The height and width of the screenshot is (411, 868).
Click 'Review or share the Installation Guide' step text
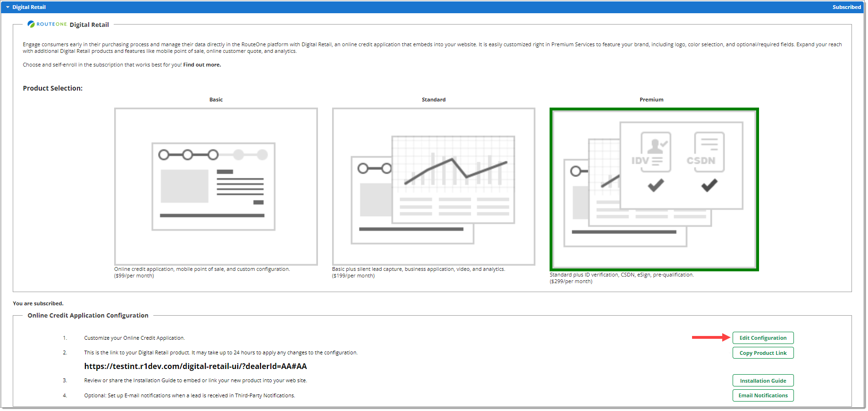pyautogui.click(x=195, y=380)
